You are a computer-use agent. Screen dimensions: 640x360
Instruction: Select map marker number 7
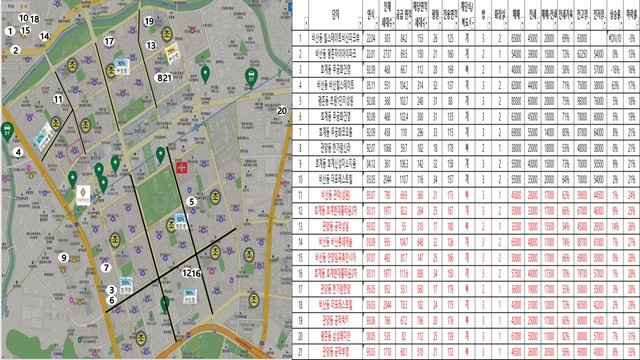point(106,268)
